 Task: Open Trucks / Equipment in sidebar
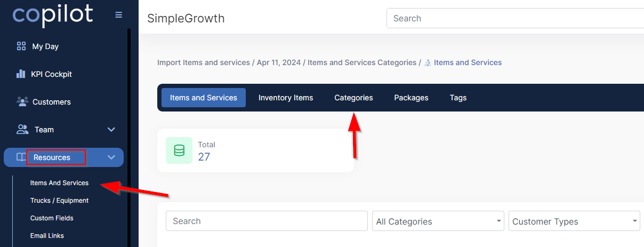tap(59, 201)
